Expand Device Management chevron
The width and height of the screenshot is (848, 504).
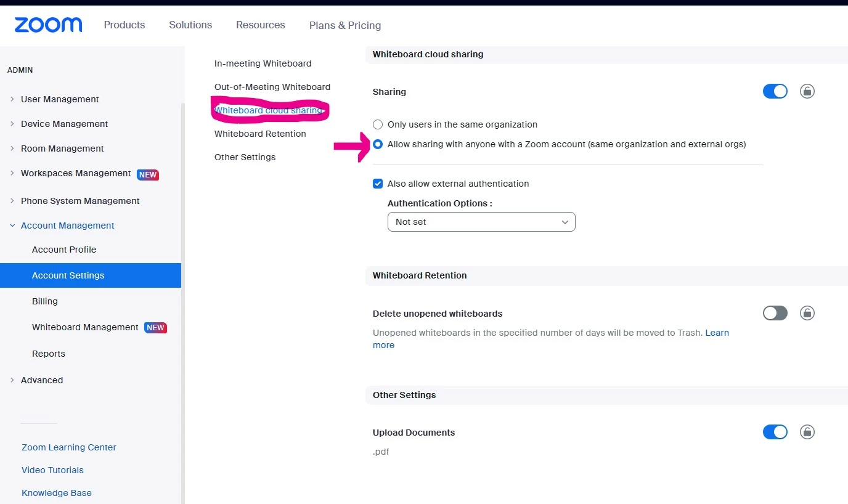12,124
